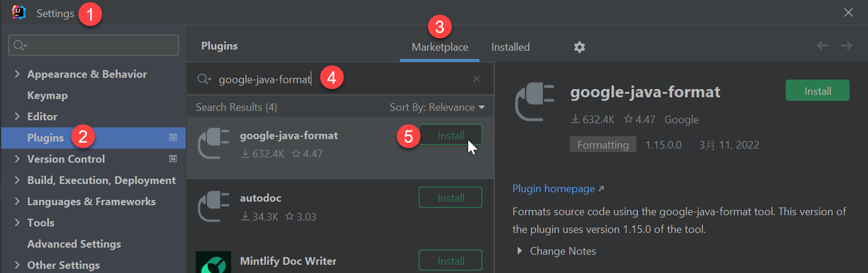Click the 4.47 rating in details pane
This screenshot has width=868, height=273.
(x=639, y=120)
